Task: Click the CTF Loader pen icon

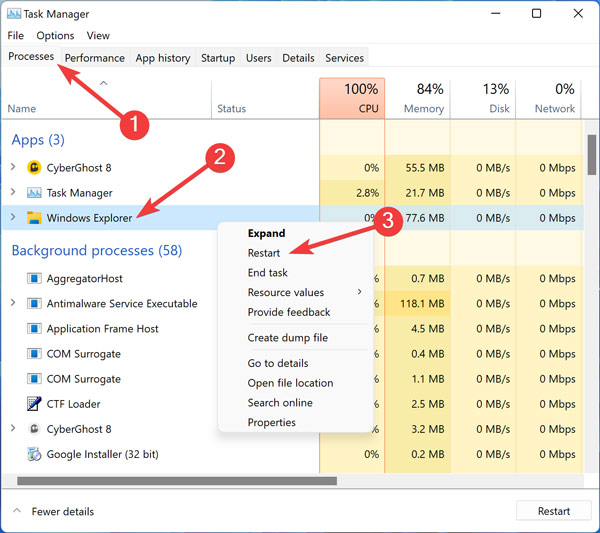Action: point(34,404)
